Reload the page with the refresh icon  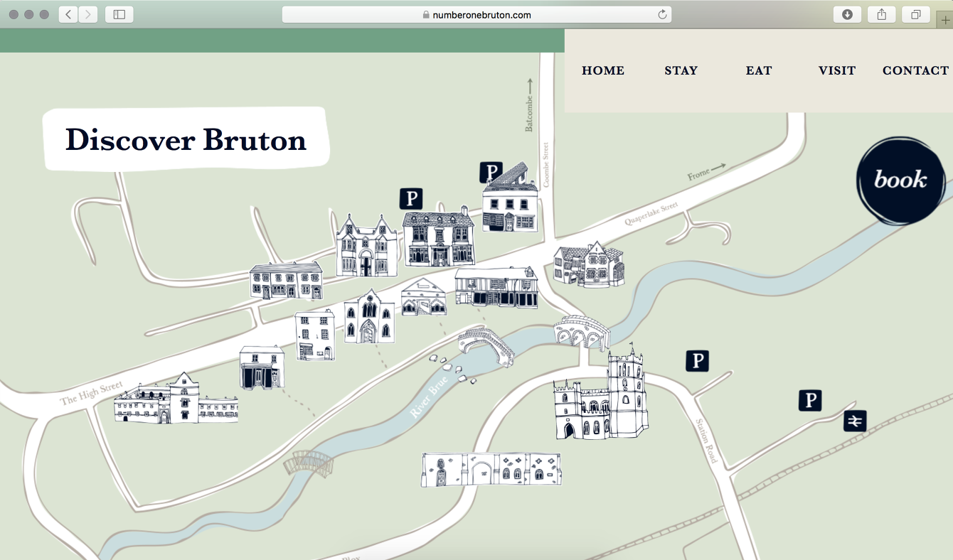pos(662,14)
